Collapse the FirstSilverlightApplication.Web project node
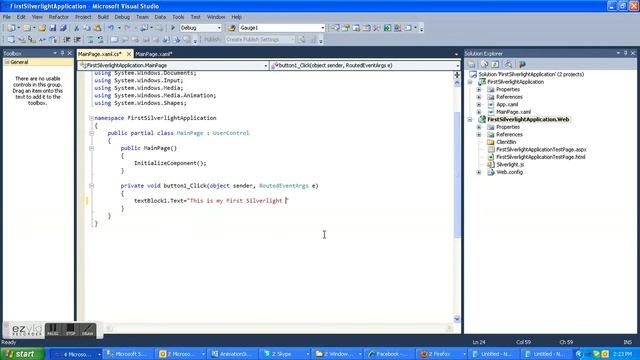The width and height of the screenshot is (640, 360). (470, 120)
